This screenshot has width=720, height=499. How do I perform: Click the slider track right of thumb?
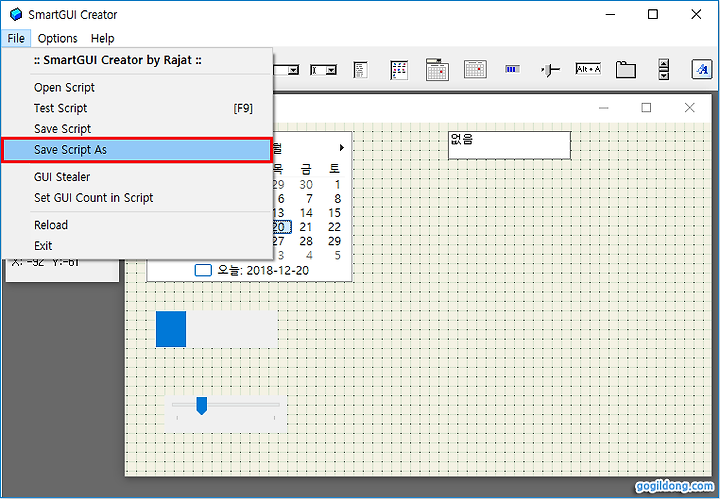pos(243,405)
